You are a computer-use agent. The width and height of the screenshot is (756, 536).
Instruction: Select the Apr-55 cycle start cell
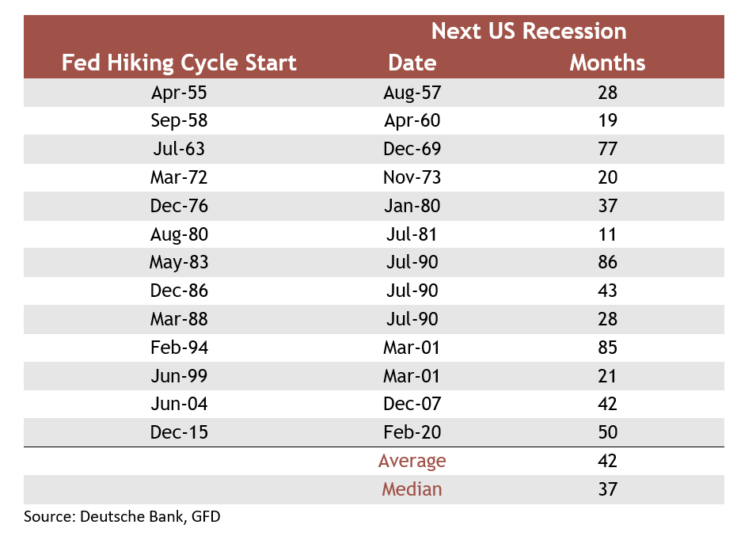[x=179, y=93]
